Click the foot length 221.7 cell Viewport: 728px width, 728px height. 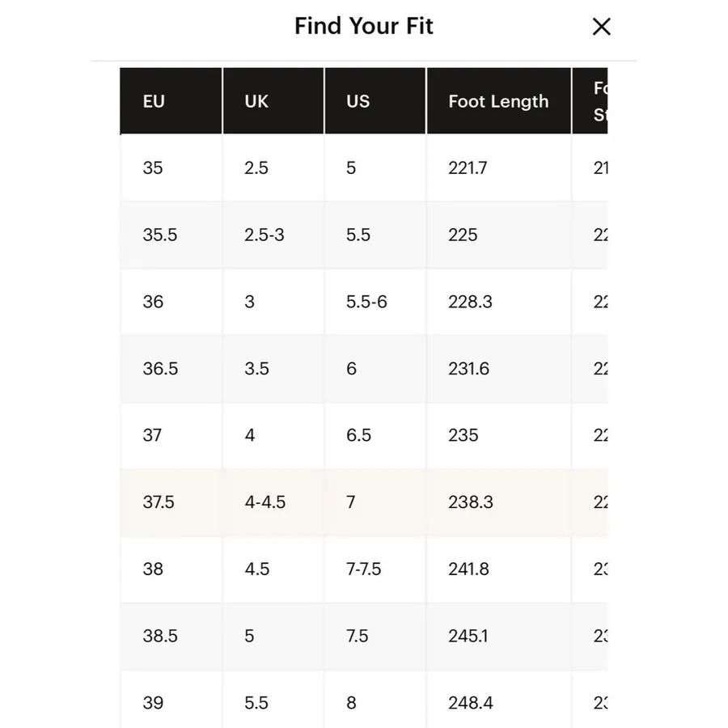498,167
